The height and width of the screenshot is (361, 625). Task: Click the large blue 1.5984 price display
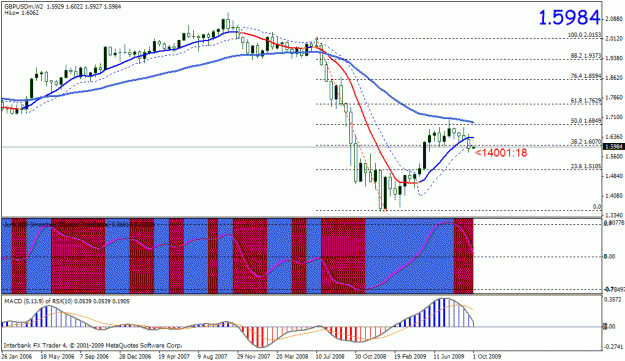pos(569,18)
